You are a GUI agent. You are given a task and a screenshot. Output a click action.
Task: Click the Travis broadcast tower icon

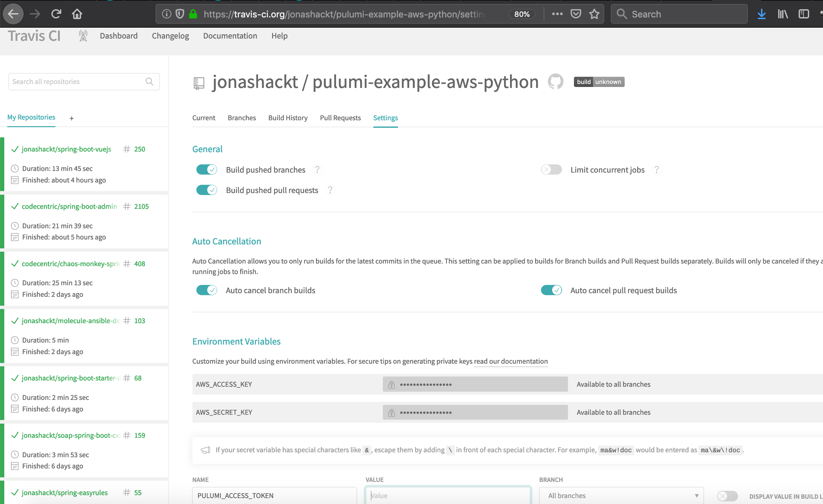point(83,36)
